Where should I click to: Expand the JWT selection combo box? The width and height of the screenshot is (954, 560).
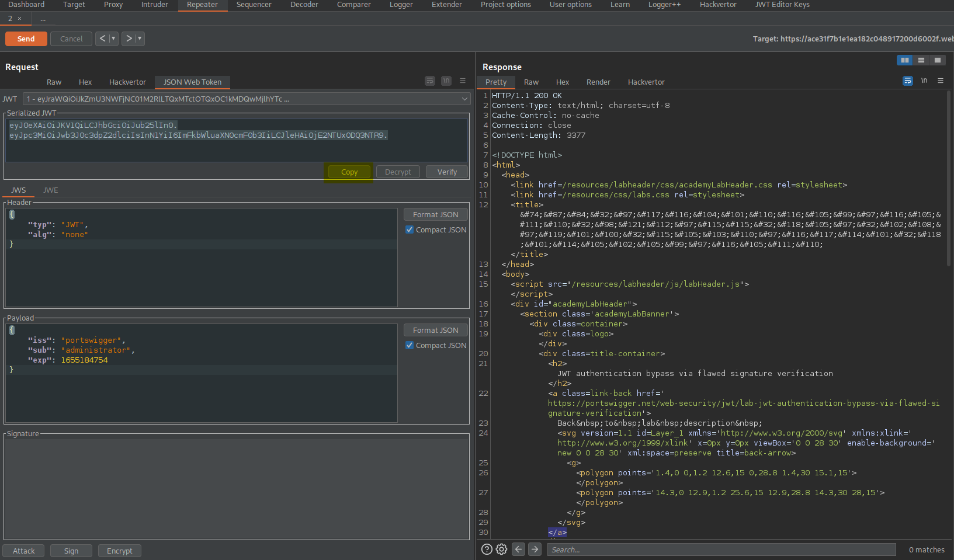[246, 99]
